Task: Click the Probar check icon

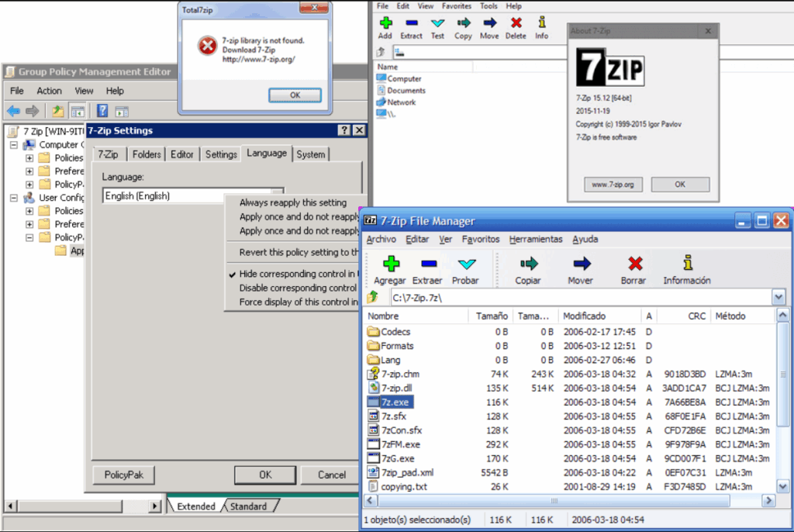Action: point(466,264)
